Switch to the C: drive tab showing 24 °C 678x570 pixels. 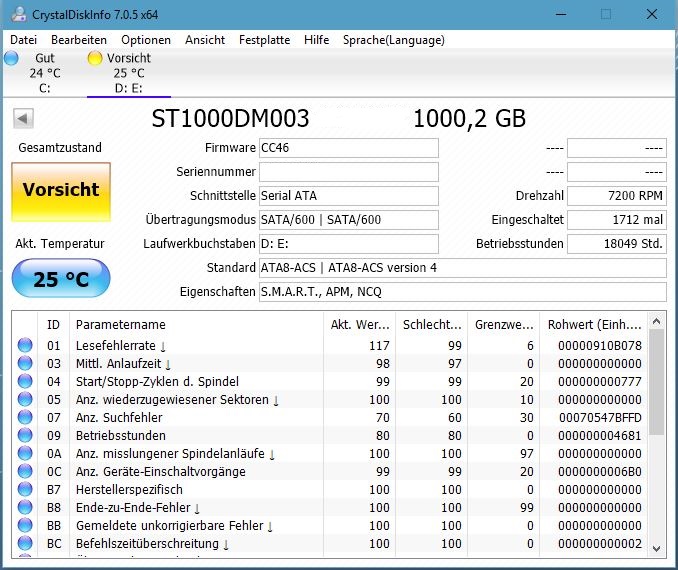[45, 73]
